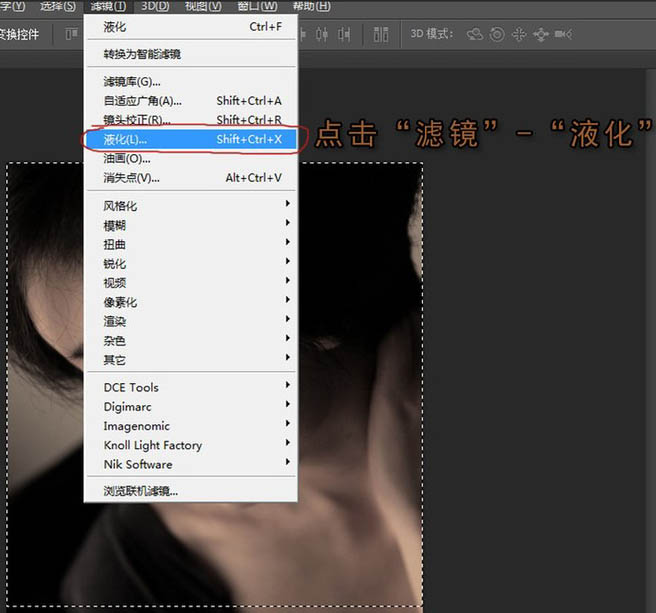Click the distribute right edges icon
The width and height of the screenshot is (656, 613).
coord(344,34)
